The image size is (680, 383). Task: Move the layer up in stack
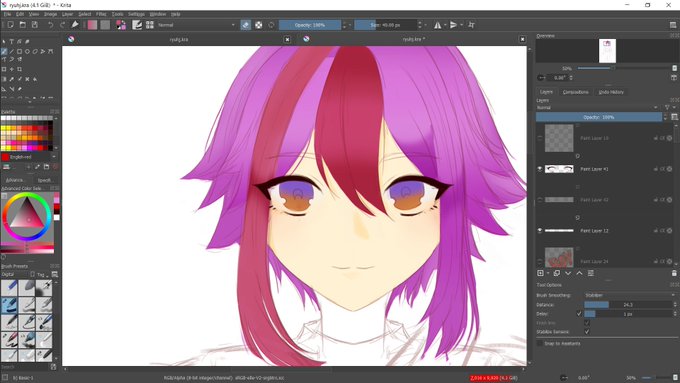[x=579, y=273]
